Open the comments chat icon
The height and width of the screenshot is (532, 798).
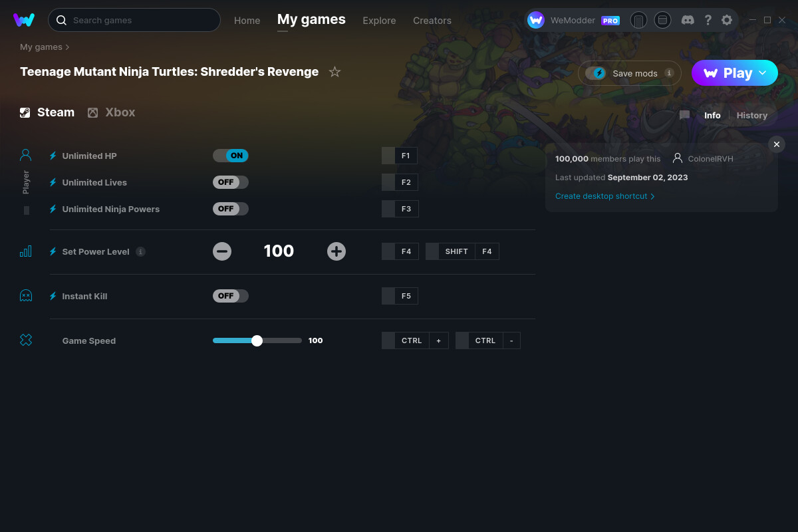coord(685,115)
